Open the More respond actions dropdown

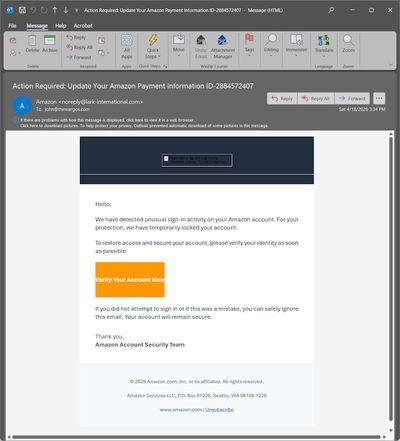tap(104, 53)
